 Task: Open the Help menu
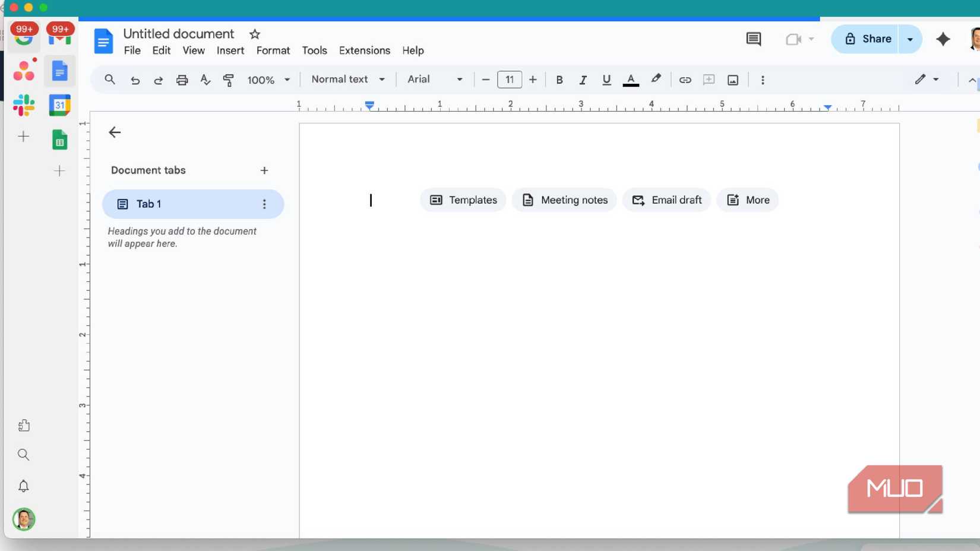[x=413, y=50]
